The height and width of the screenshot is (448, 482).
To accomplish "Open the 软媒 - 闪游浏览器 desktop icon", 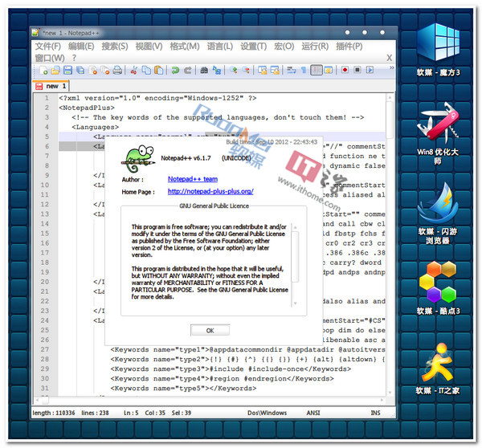I will [x=438, y=214].
